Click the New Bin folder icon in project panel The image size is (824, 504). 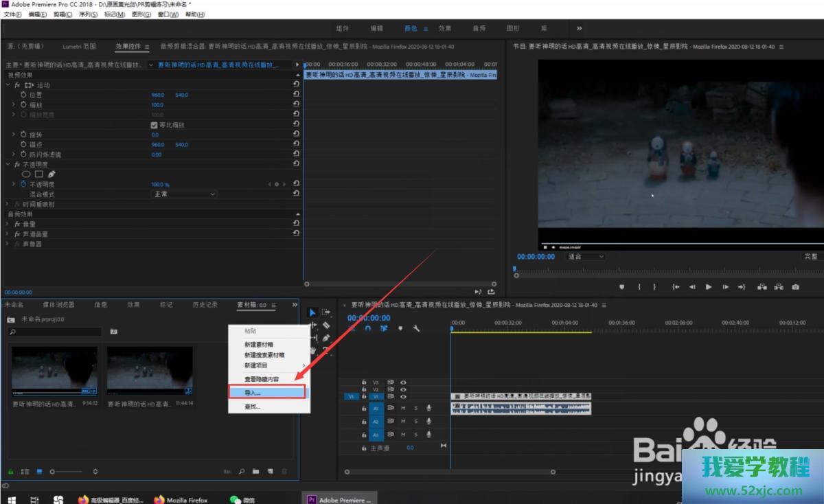[x=255, y=472]
